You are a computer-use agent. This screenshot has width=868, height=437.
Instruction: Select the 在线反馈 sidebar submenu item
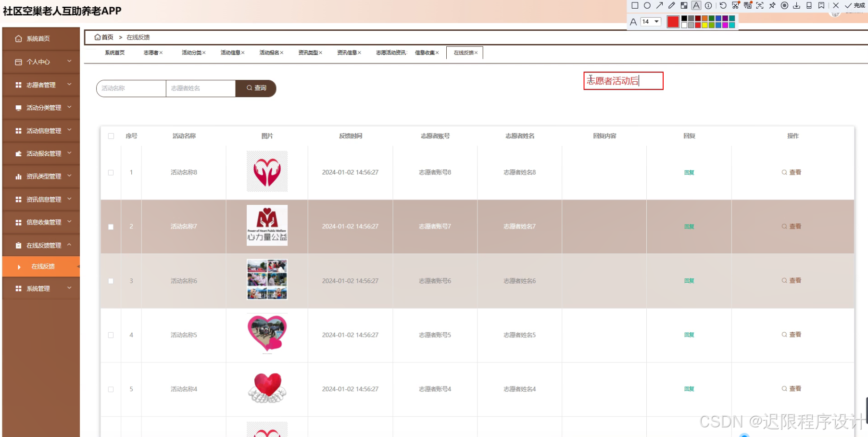41,266
